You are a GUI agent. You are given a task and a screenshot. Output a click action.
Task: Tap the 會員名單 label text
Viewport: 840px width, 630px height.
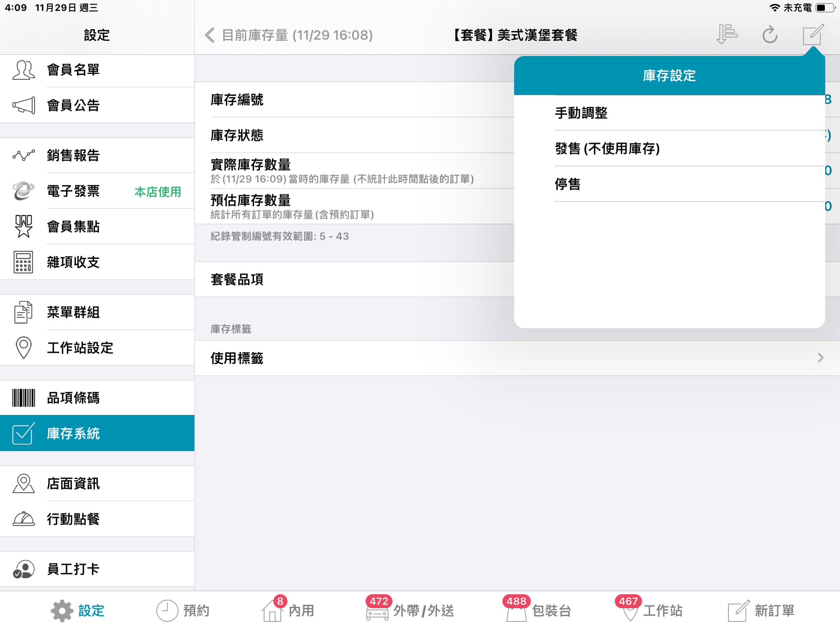(73, 70)
